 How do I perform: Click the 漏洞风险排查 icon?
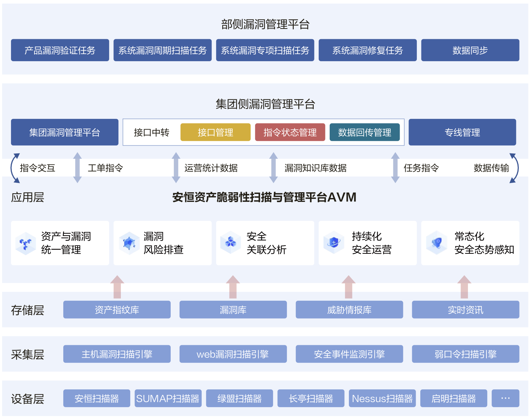tap(128, 243)
